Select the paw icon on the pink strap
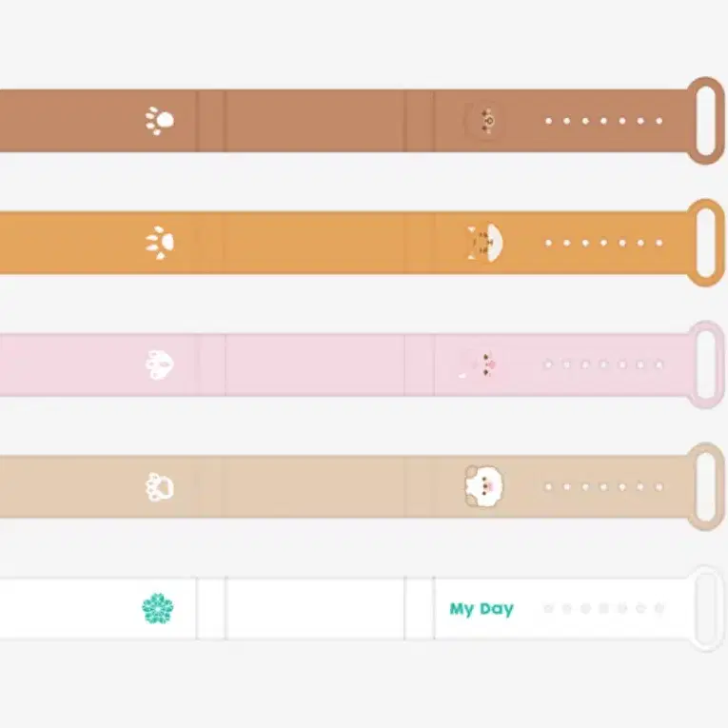 (x=159, y=364)
